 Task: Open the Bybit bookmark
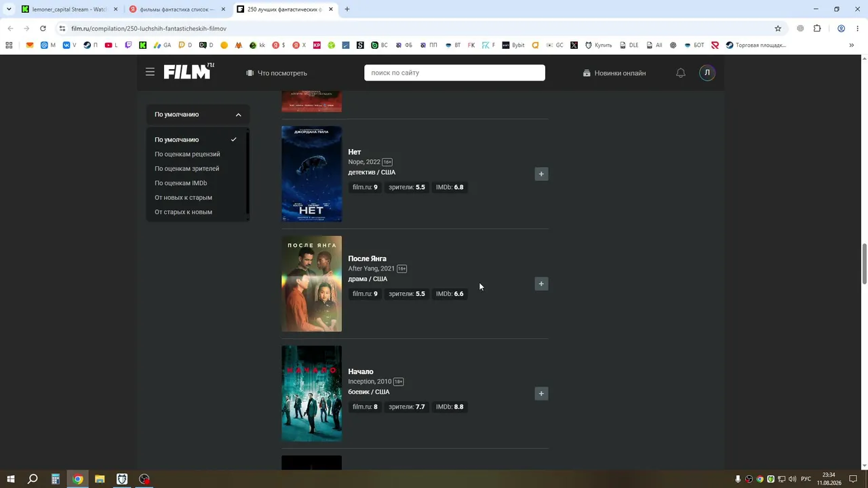tap(513, 45)
